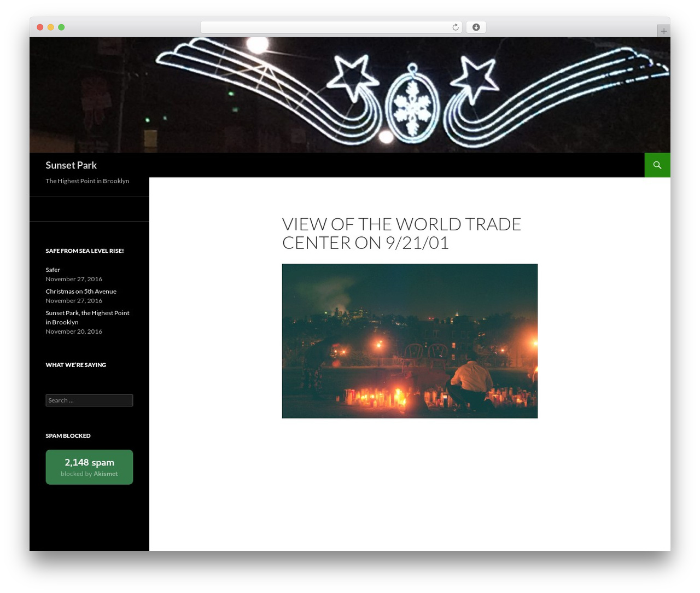
Task: Click the Christmas lights header banner image
Action: (350, 95)
